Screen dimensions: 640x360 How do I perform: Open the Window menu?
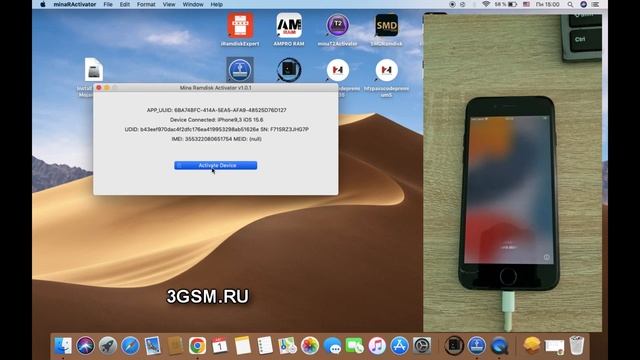coord(193,4)
